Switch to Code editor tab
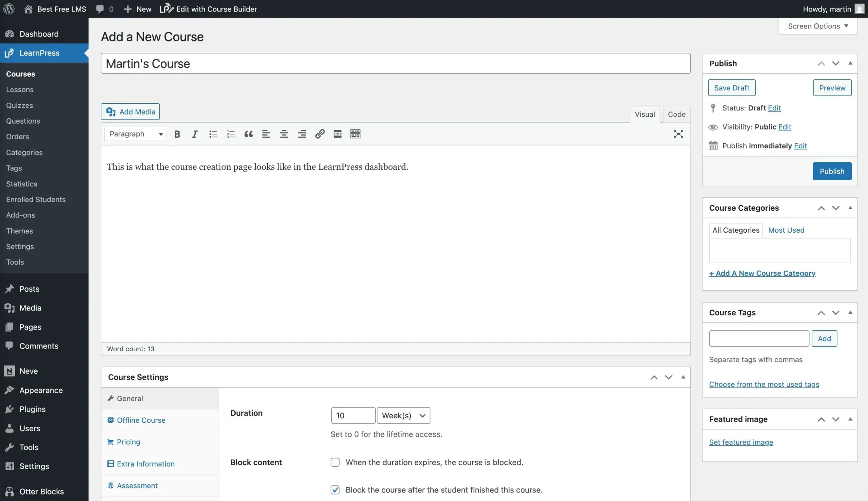Viewport: 868px width, 501px height. click(676, 114)
